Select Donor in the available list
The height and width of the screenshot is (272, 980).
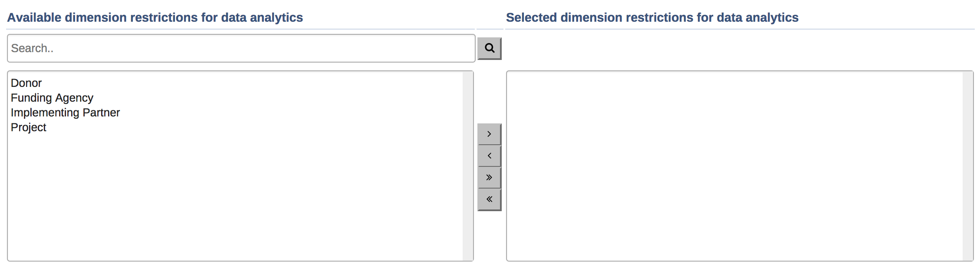pos(26,83)
